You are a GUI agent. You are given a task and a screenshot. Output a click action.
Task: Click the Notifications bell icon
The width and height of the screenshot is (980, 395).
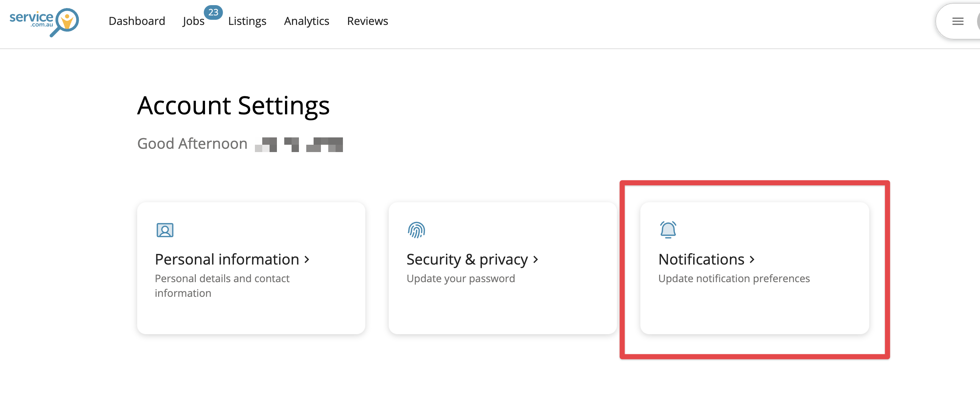click(668, 230)
